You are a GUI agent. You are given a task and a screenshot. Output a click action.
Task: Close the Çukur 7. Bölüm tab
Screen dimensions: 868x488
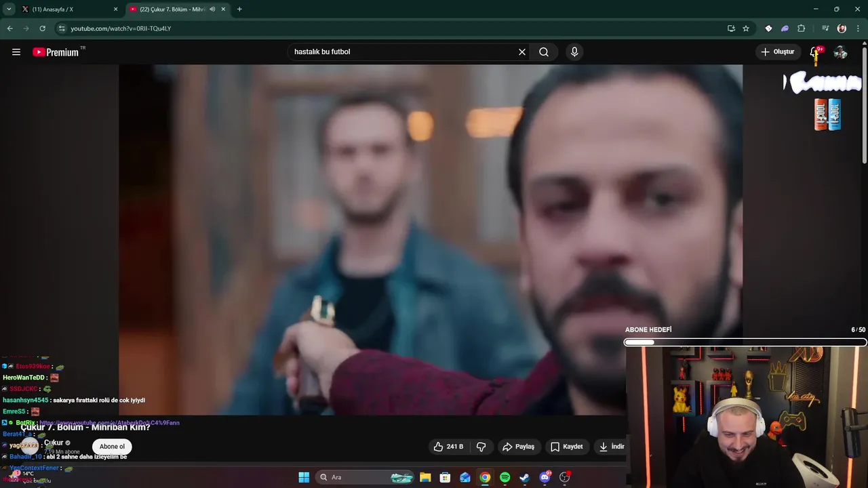[223, 9]
